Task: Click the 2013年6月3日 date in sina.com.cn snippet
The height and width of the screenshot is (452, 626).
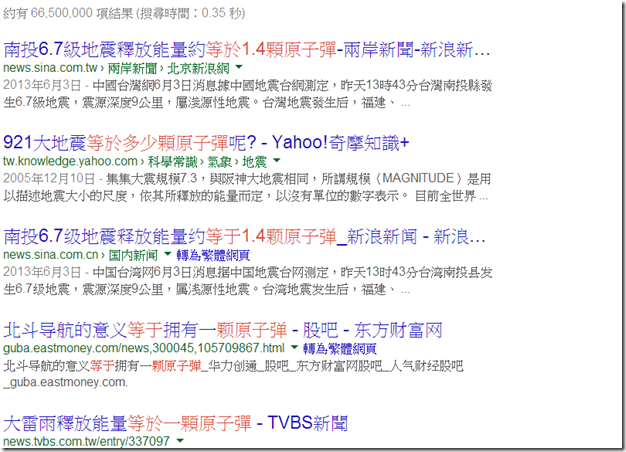Action: 42,272
